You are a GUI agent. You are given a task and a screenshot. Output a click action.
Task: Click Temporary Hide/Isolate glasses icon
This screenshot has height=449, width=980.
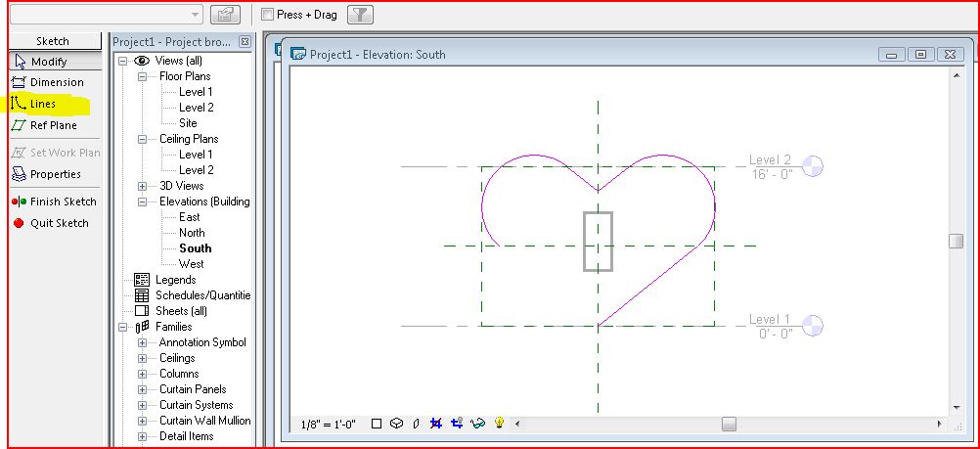(x=477, y=424)
